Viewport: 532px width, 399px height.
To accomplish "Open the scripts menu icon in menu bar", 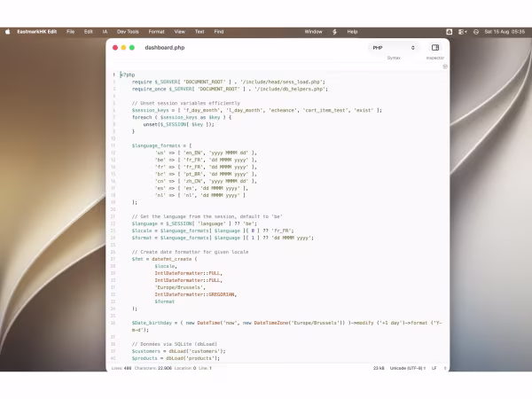I will pos(334,32).
